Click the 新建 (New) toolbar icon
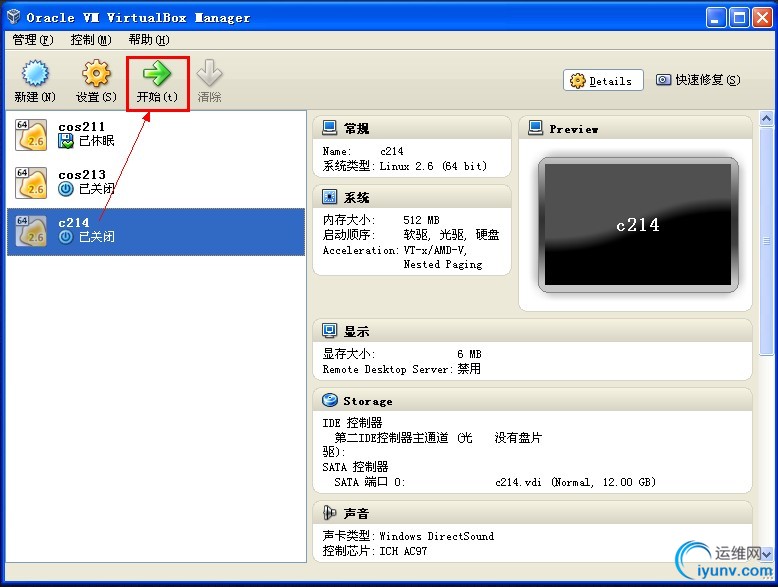This screenshot has width=778, height=587. 35,74
